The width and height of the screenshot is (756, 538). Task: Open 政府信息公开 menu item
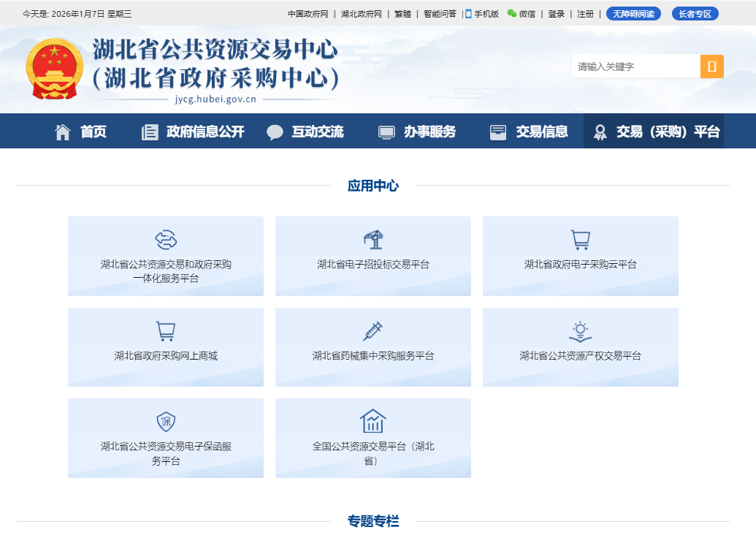[193, 132]
